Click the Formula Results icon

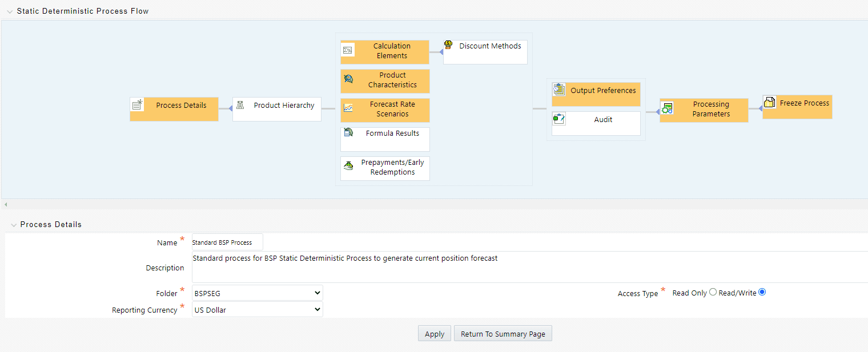[x=348, y=132]
